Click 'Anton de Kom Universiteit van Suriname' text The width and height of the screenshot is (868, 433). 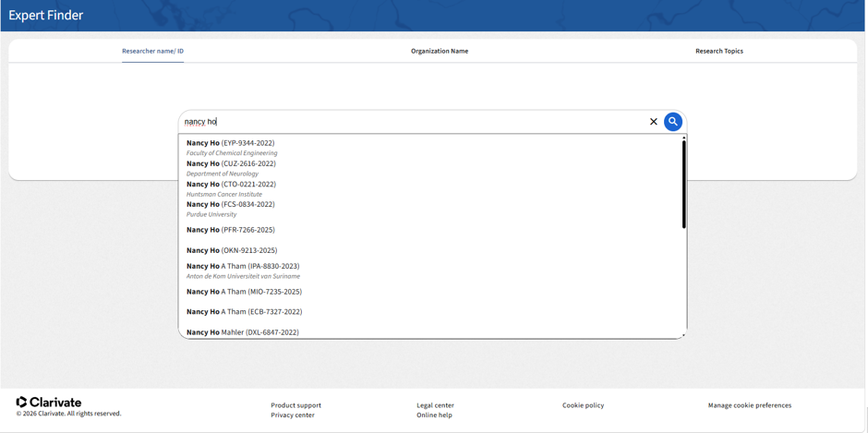(x=243, y=276)
